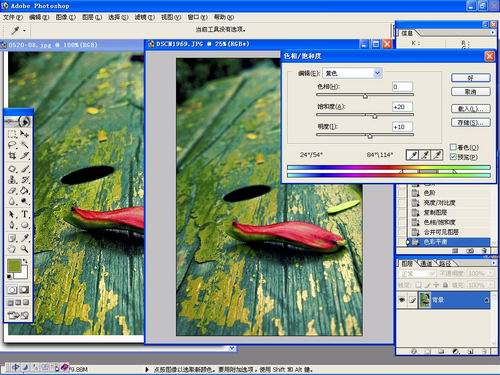The image size is (500, 375).
Task: Select the Crop tool
Action: [12, 156]
